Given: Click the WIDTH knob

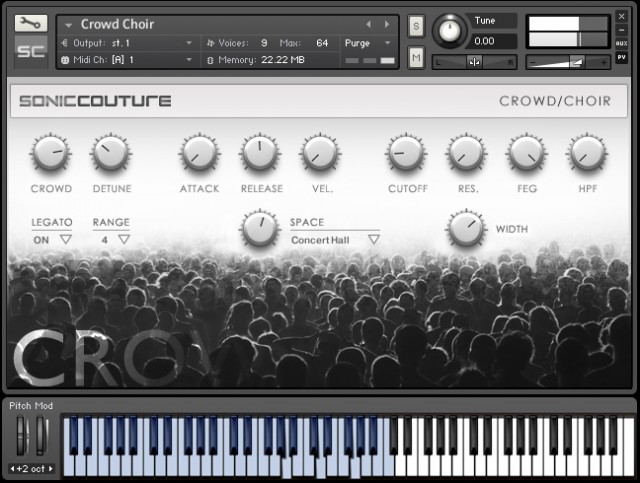Looking at the screenshot, I should coord(466,228).
